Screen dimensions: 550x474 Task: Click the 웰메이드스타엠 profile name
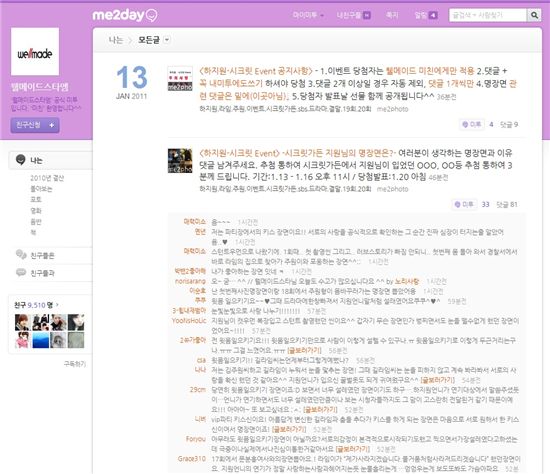coord(40,87)
